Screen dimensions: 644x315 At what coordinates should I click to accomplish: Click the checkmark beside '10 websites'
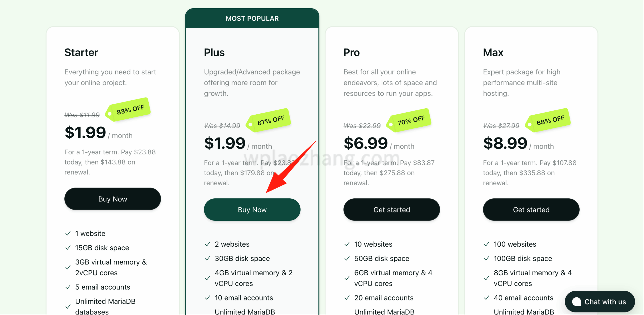(x=347, y=244)
